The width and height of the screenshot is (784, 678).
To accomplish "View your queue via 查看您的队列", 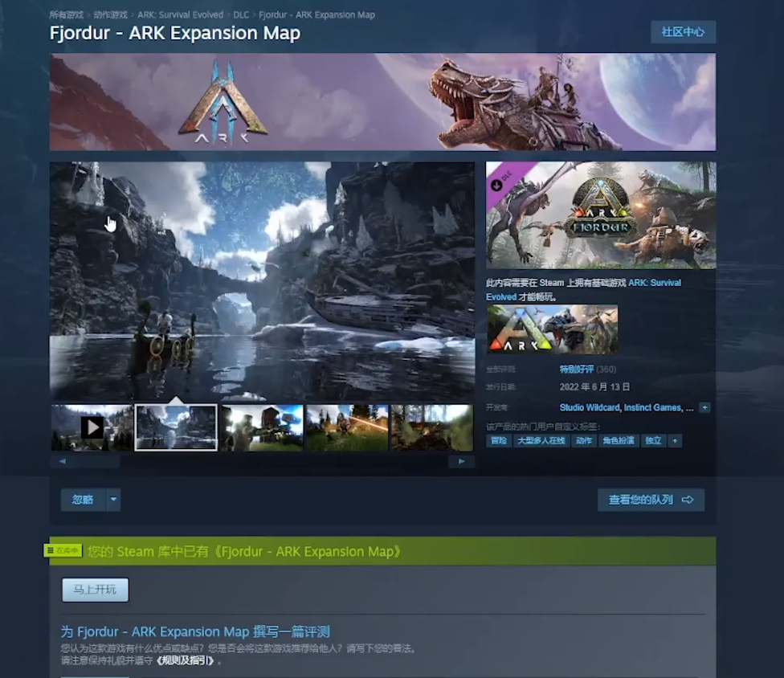I will tap(650, 500).
